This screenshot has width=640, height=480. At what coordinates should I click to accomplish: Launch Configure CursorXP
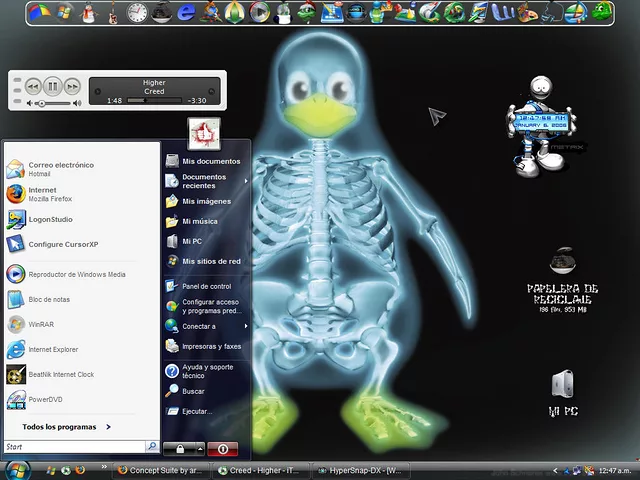[62, 244]
